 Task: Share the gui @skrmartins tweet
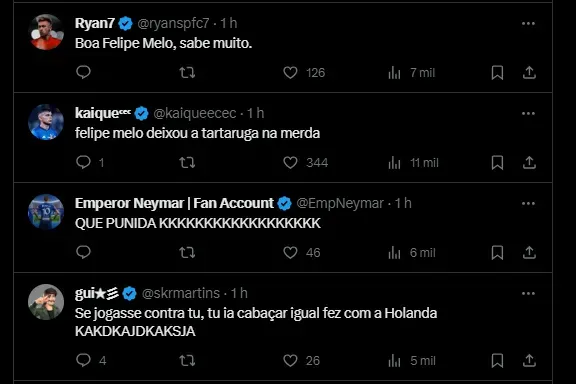[529, 360]
